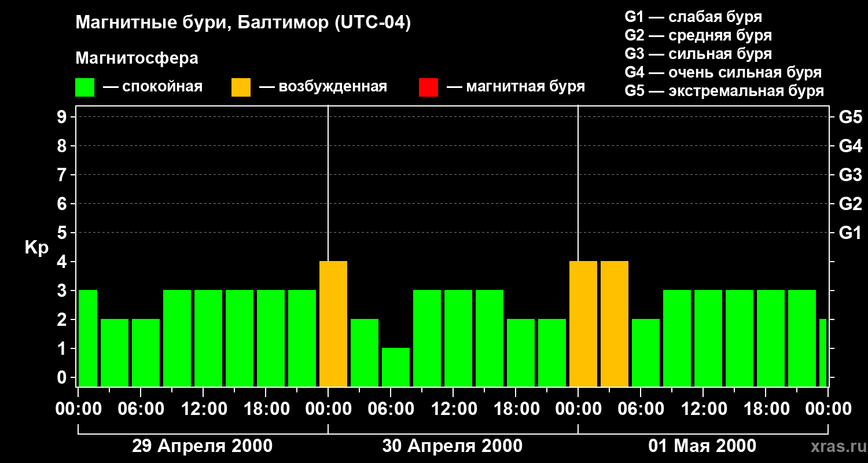Click the 'G5' label on the right axis
The image size is (868, 463).
click(x=850, y=117)
